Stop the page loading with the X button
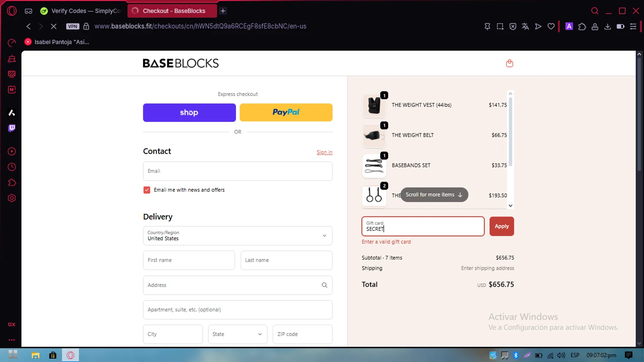 54,26
